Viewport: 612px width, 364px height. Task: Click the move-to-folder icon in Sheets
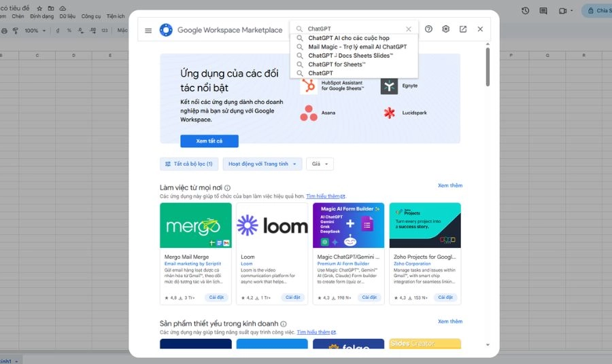pyautogui.click(x=51, y=8)
